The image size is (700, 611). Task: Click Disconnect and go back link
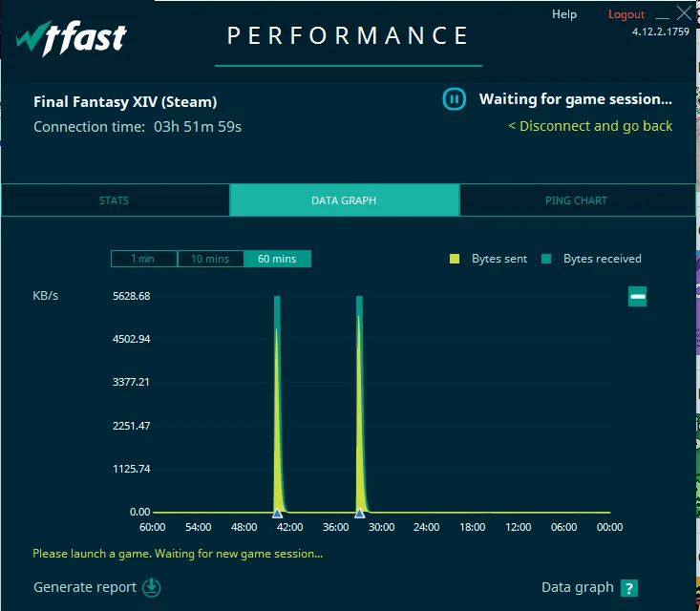[590, 126]
